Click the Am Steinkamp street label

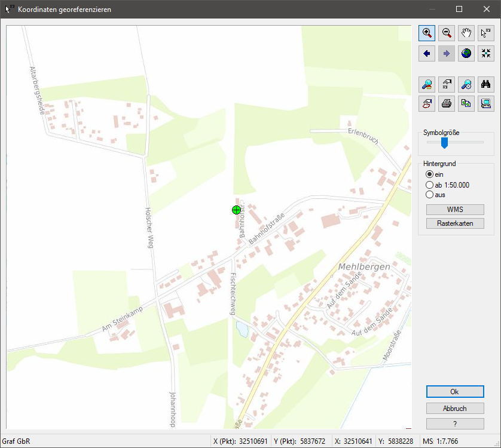click(x=122, y=318)
